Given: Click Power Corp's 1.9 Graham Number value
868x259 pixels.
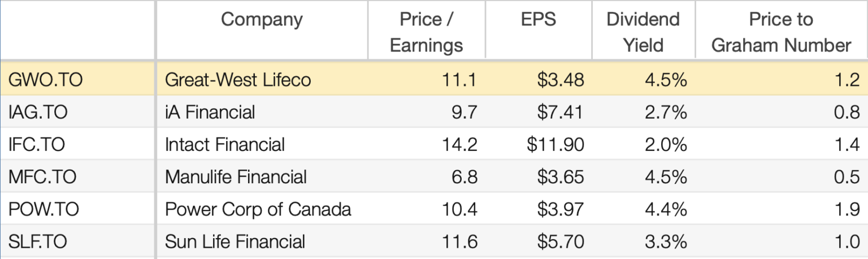Looking at the screenshot, I should 847,209.
